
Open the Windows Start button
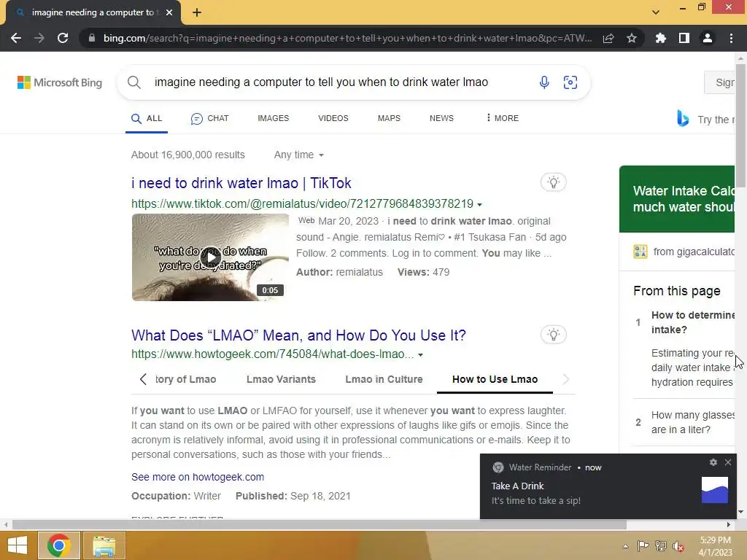18,545
